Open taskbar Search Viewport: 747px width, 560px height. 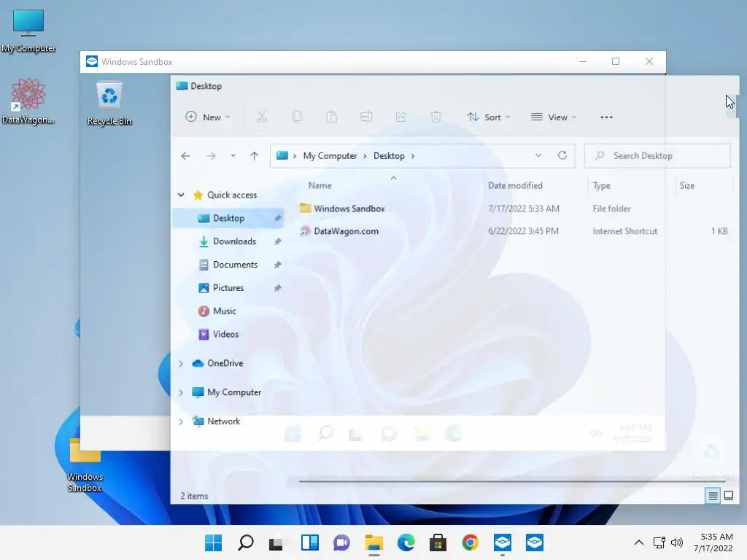(x=246, y=542)
